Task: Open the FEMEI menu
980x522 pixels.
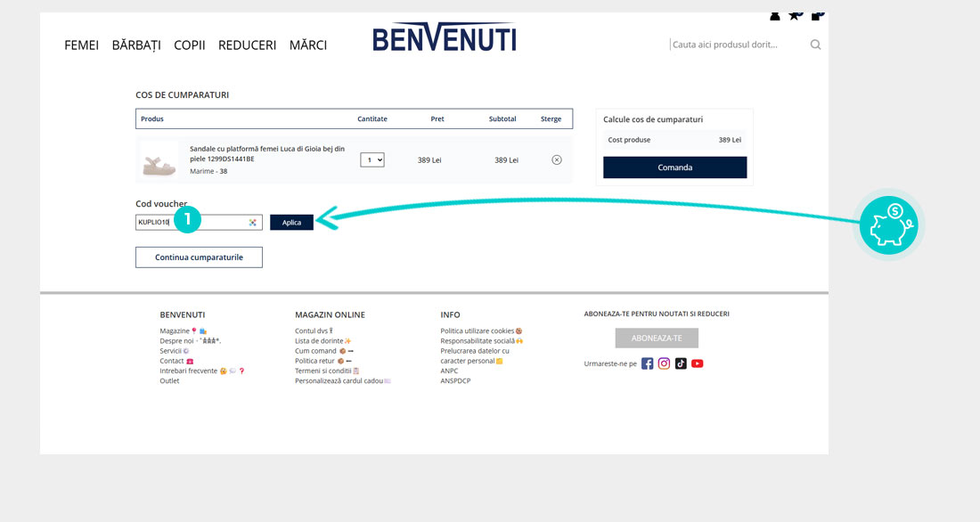Action: point(81,45)
